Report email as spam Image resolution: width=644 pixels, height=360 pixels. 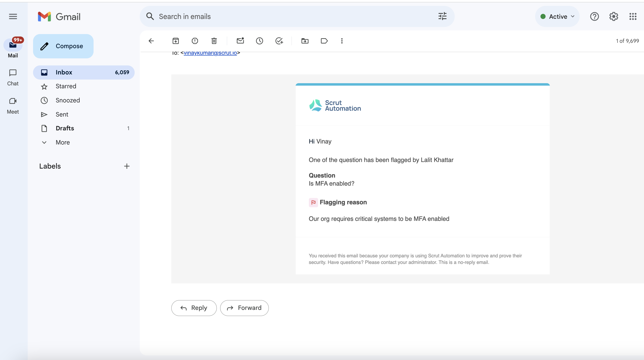[x=195, y=41]
